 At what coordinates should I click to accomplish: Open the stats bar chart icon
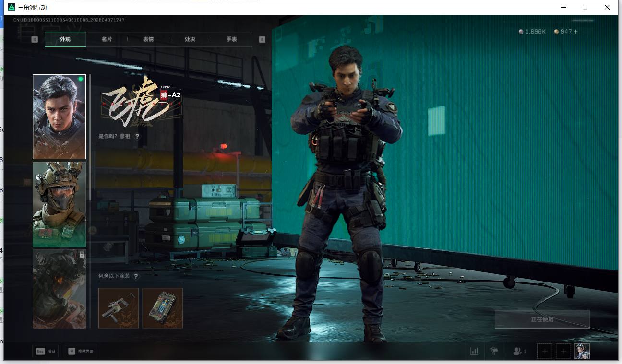tap(474, 352)
